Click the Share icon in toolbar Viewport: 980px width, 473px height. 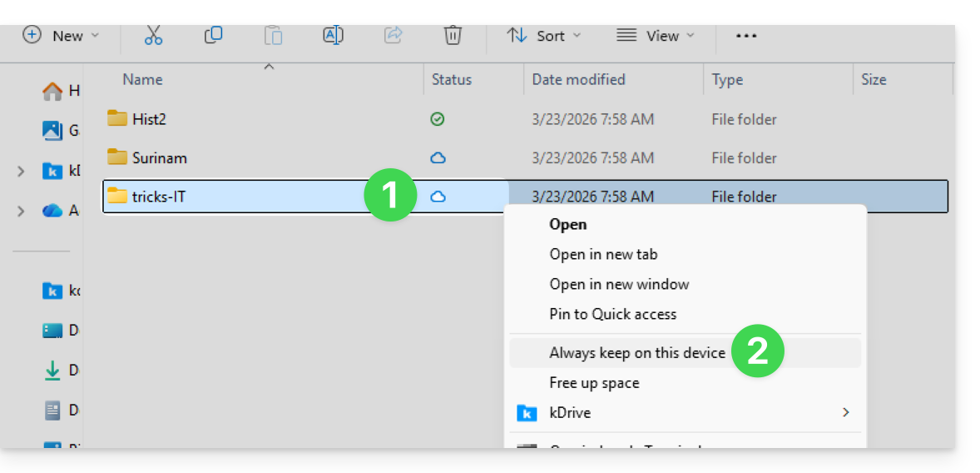[393, 35]
